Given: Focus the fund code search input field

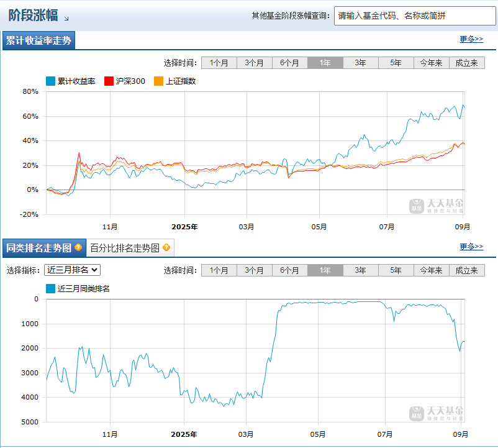Looking at the screenshot, I should pos(414,16).
